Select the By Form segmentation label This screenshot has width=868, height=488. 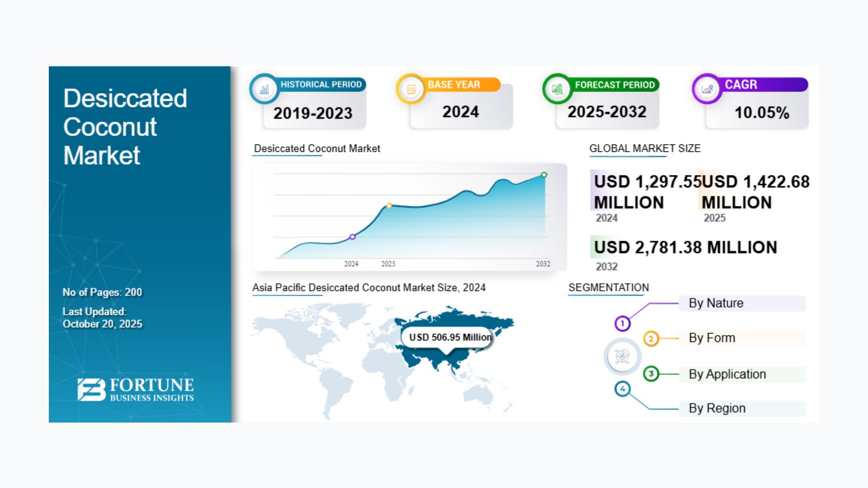click(712, 338)
